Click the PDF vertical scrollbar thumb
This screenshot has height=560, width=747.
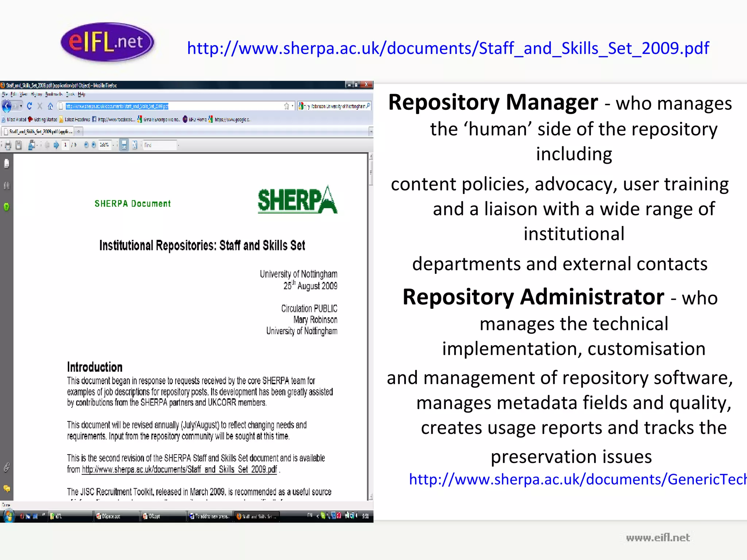(371, 173)
